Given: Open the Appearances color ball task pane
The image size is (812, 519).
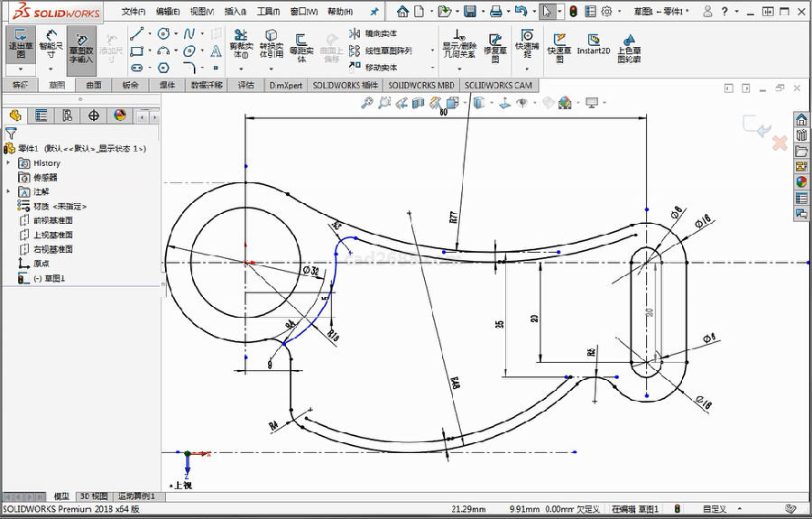Looking at the screenshot, I should (x=800, y=182).
